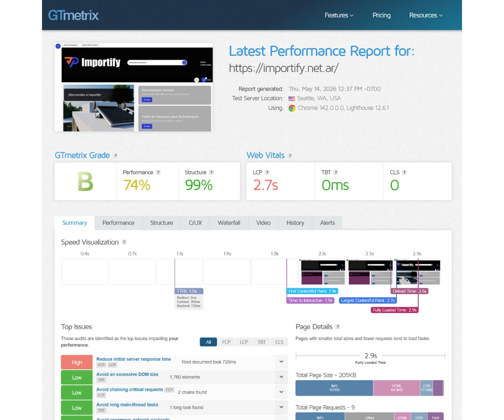Filter top issues by CLS
Image resolution: width=504 pixels, height=420 pixels.
point(279,342)
